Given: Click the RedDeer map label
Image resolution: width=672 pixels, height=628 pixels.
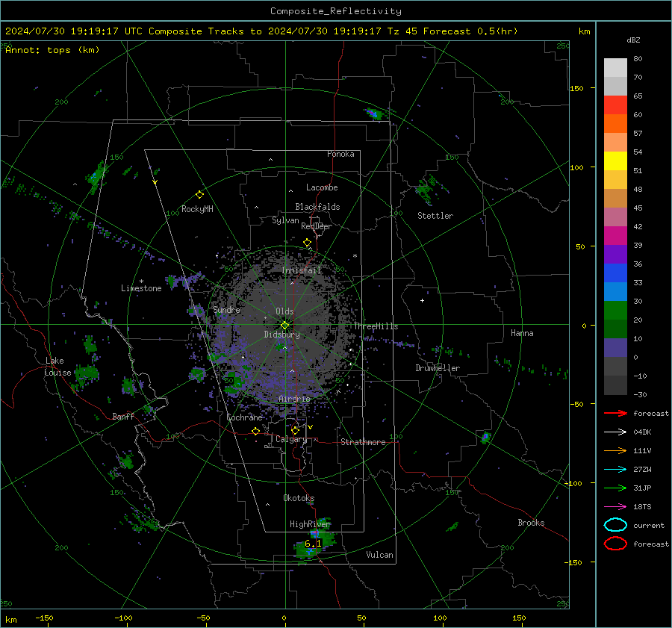Looking at the screenshot, I should click(317, 226).
